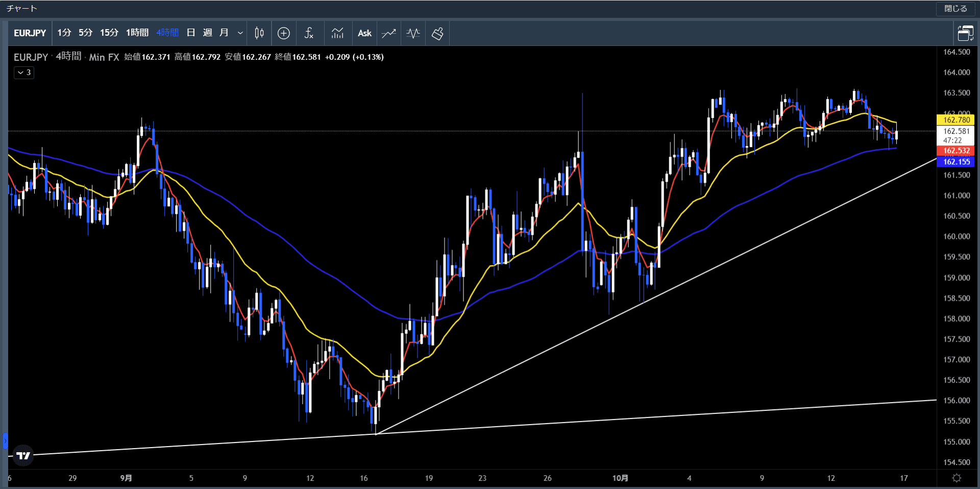This screenshot has height=489, width=980.
Task: Click the 164.500 price axis label
Action: click(957, 52)
